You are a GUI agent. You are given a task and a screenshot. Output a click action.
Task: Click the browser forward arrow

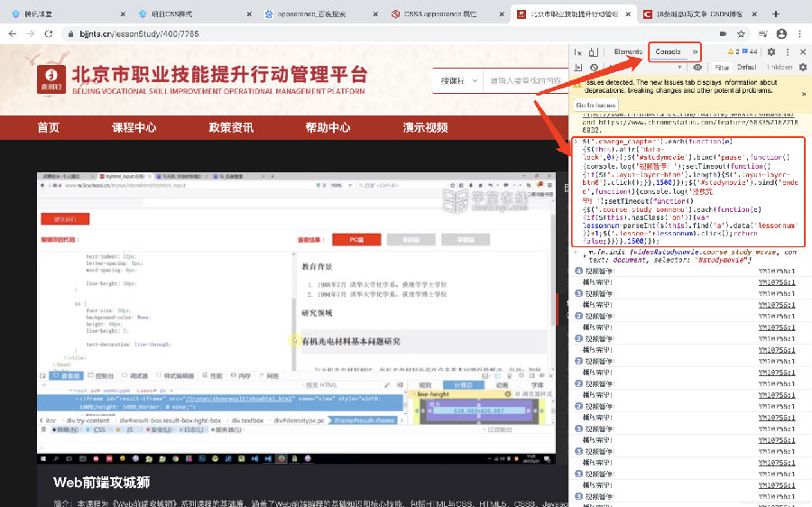(31, 33)
